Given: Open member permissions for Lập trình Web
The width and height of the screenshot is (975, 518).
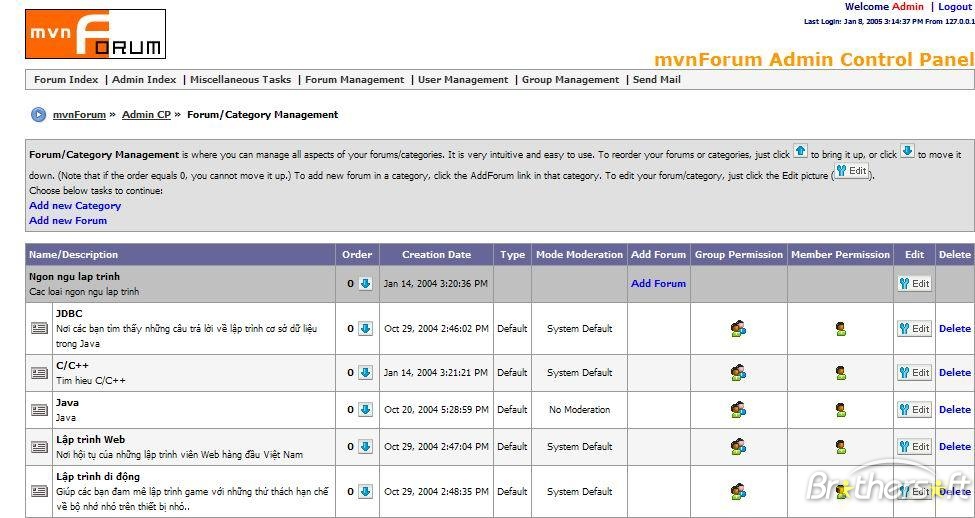Looking at the screenshot, I should click(841, 446).
